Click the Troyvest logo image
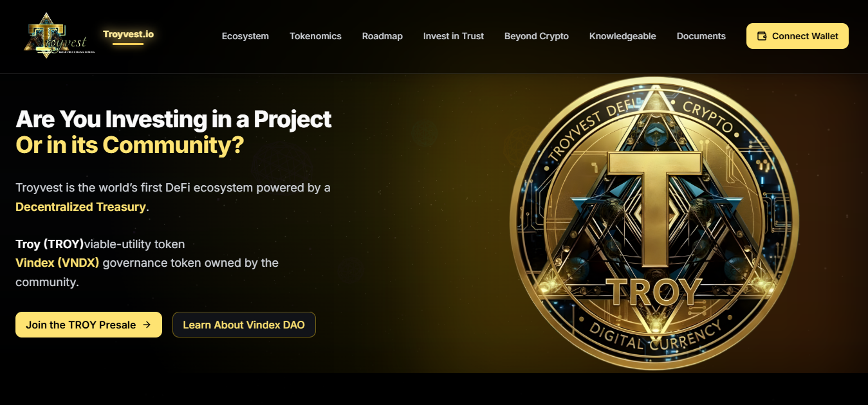 [x=58, y=36]
